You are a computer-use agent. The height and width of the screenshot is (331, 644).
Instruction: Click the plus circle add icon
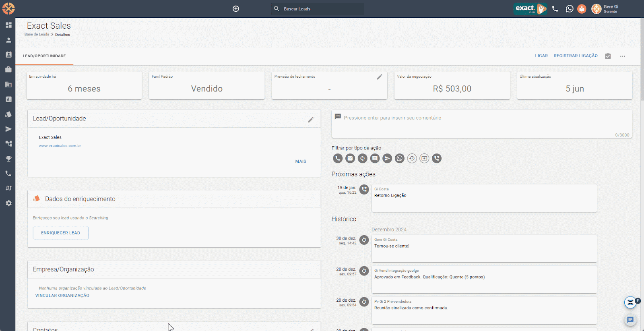click(x=236, y=9)
